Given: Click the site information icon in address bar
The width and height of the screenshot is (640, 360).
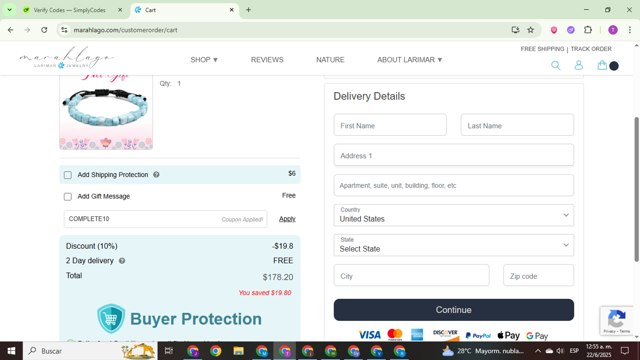Looking at the screenshot, I should (x=64, y=30).
